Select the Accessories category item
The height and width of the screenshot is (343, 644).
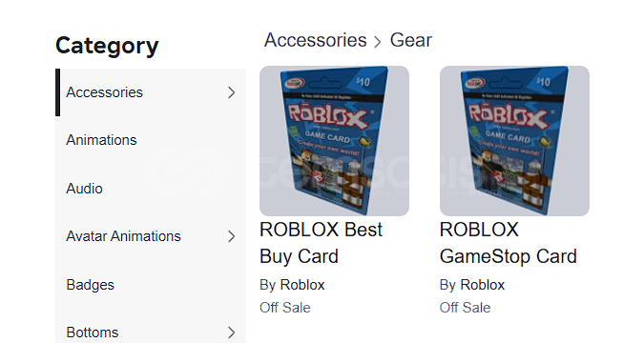(x=151, y=92)
